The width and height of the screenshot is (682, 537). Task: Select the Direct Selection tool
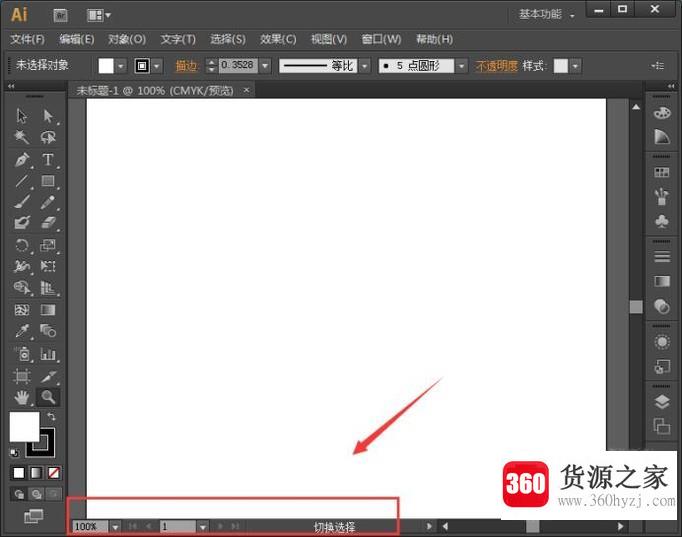pos(48,116)
